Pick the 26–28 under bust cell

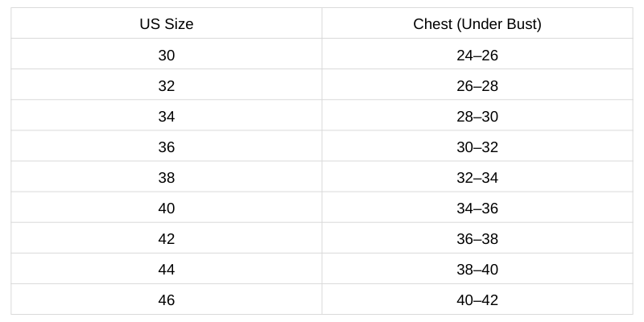[x=477, y=86]
